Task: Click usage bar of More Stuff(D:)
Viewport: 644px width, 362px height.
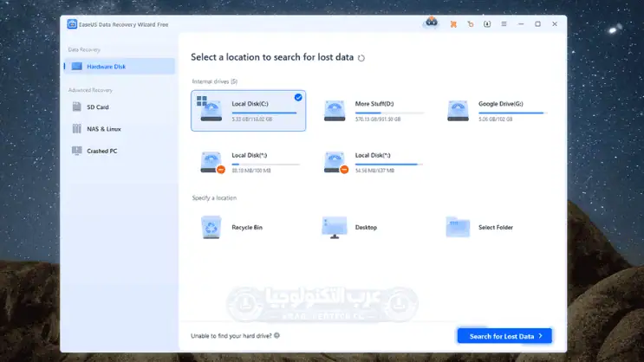Action: point(389,113)
